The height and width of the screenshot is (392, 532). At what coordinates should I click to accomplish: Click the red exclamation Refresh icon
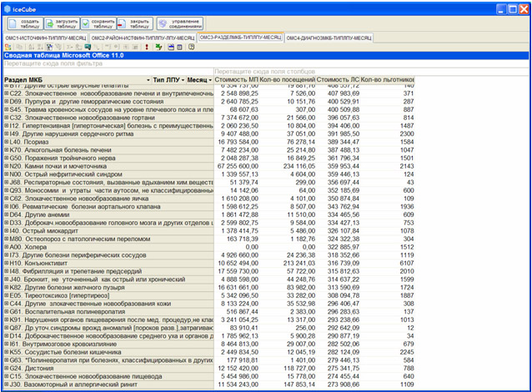tap(147, 47)
